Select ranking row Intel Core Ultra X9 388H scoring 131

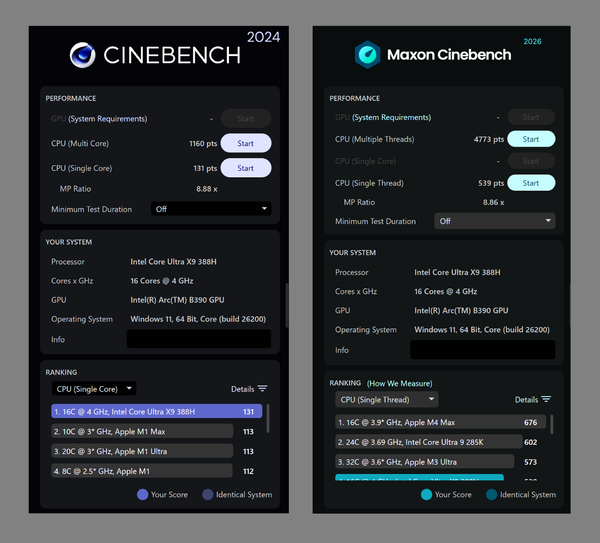click(x=157, y=411)
